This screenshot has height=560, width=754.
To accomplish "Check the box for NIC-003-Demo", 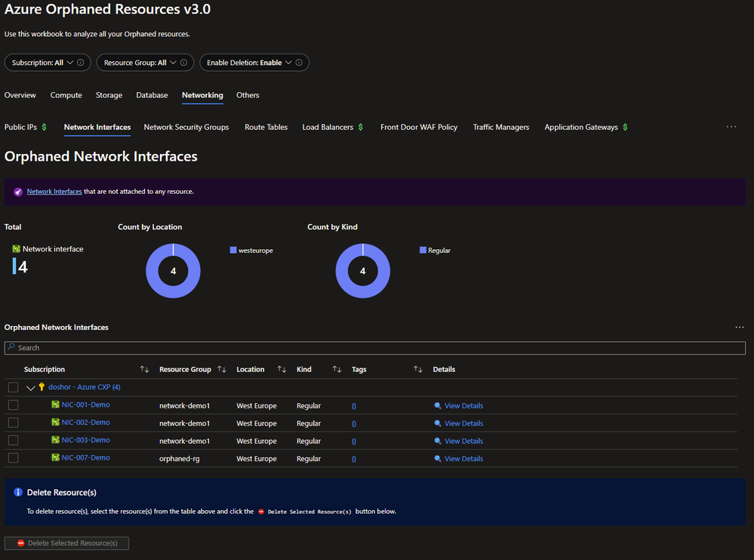I will (14, 440).
